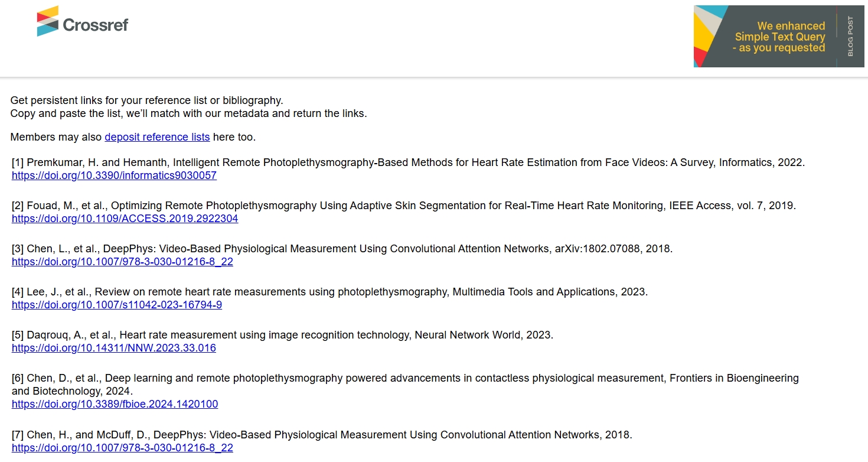Follow the ACCESS.2019.2922304 DOI link
Screen dimensions: 868x462
125,219
